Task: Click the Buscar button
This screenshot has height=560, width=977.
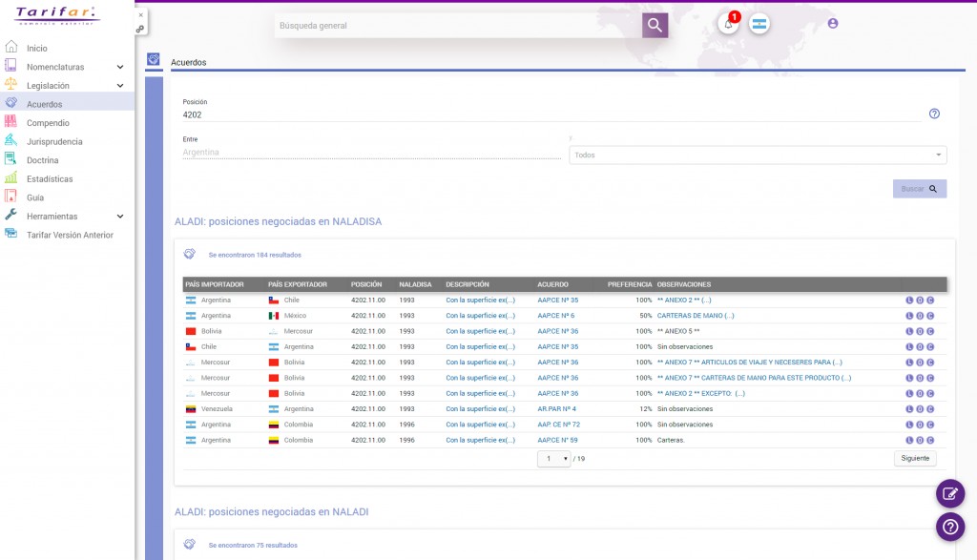Action: point(919,189)
